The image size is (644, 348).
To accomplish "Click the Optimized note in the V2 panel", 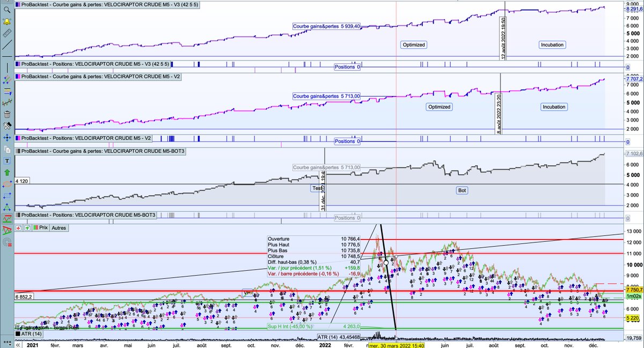I will click(x=438, y=107).
